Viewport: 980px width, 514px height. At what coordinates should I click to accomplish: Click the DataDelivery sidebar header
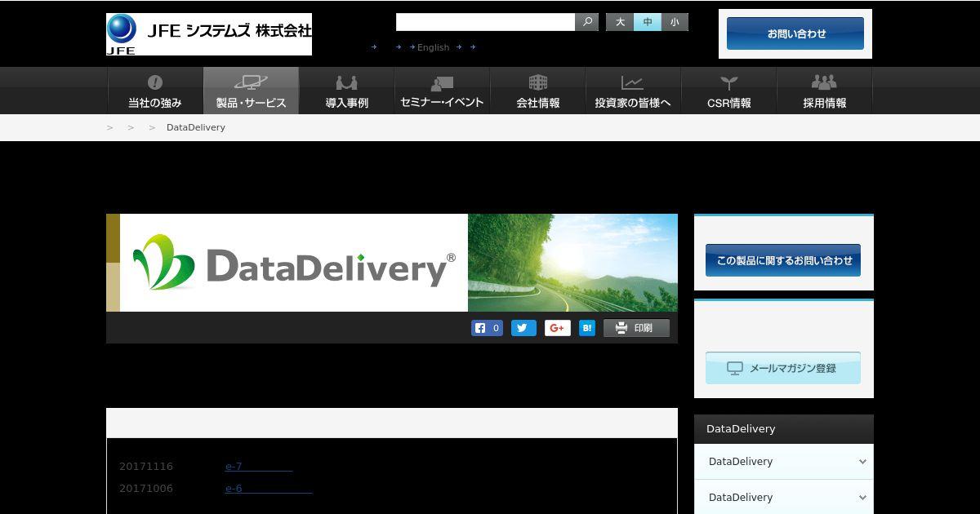coord(784,429)
